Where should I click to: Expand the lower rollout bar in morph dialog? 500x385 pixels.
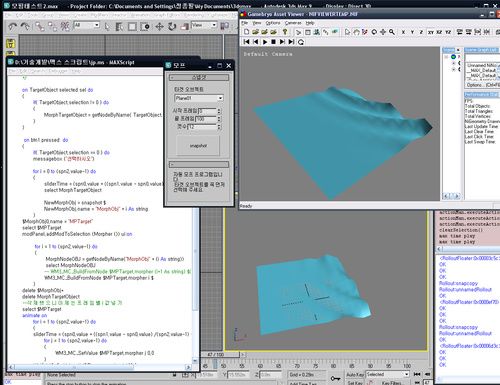(x=199, y=164)
